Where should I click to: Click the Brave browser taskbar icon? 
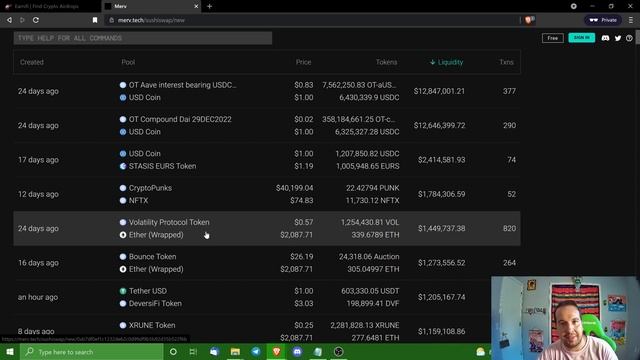tap(277, 352)
